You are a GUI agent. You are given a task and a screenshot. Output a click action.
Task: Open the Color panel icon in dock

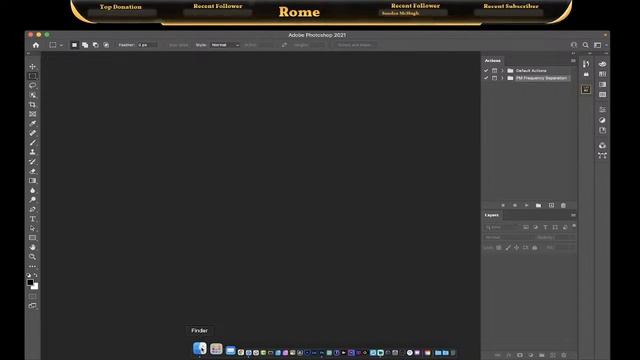click(602, 64)
